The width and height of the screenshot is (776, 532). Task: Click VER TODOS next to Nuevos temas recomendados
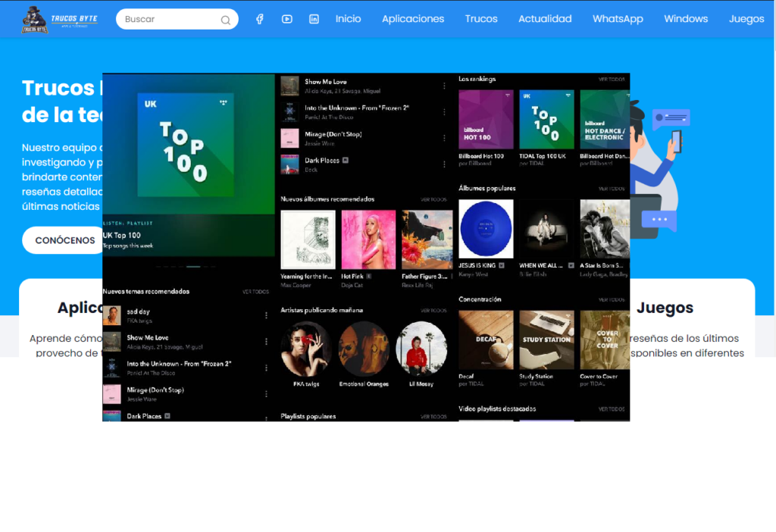[255, 292]
